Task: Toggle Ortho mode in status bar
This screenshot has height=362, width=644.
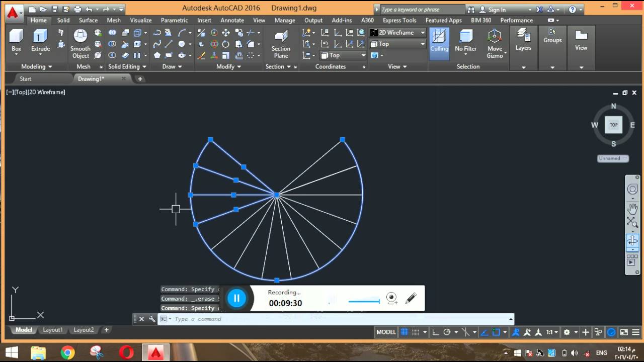Action: [x=435, y=332]
